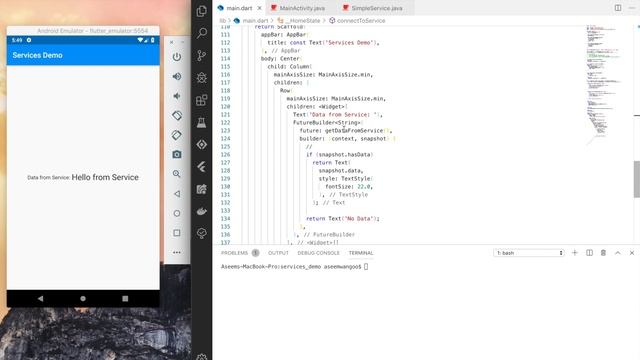Open the TERMINAL panel tab
The height and width of the screenshot is (360, 640).
click(x=361, y=253)
